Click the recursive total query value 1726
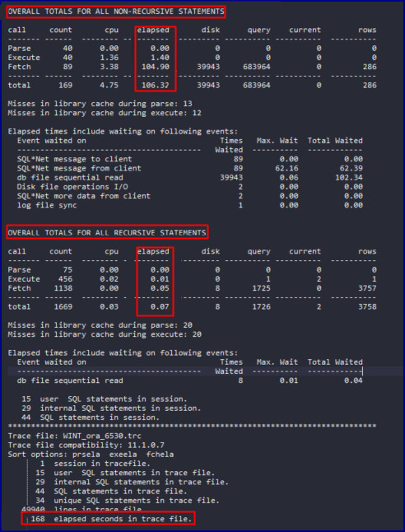This screenshot has height=532, width=405. (x=261, y=306)
